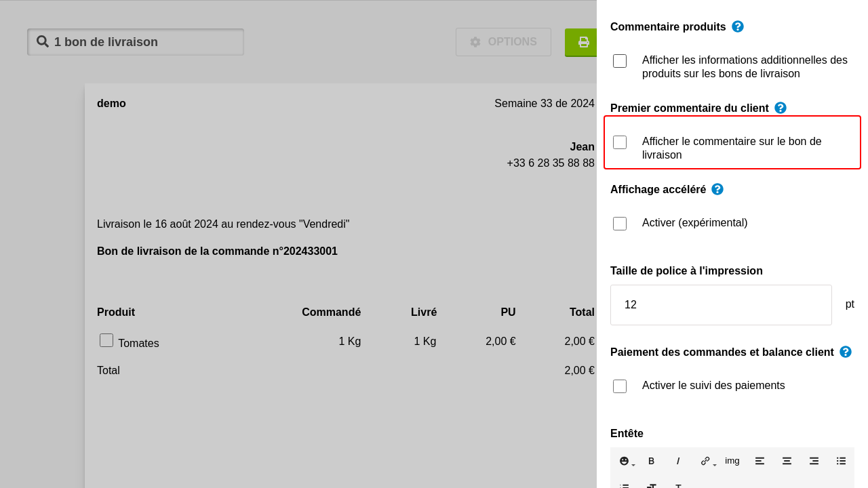Image resolution: width=868 pixels, height=488 pixels.
Task: Insert image with the img toolbar button
Action: click(x=732, y=461)
